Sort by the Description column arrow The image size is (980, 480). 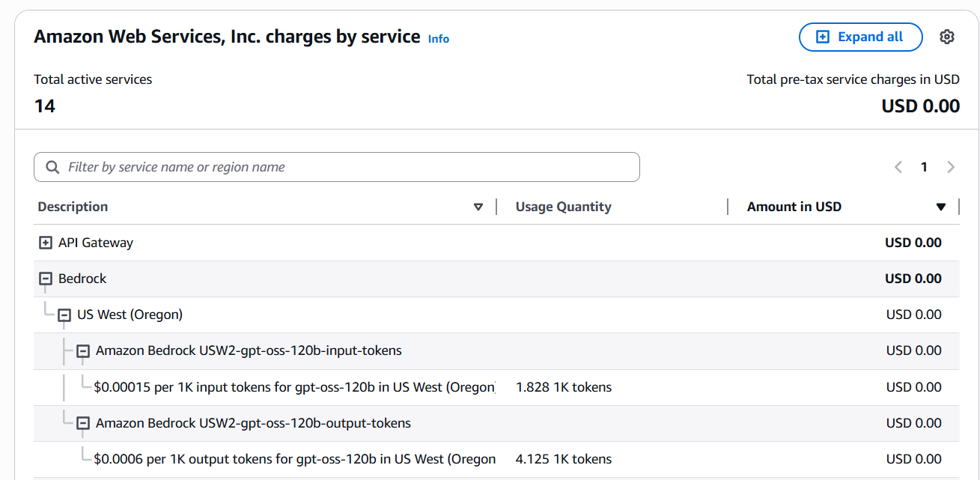coord(478,207)
